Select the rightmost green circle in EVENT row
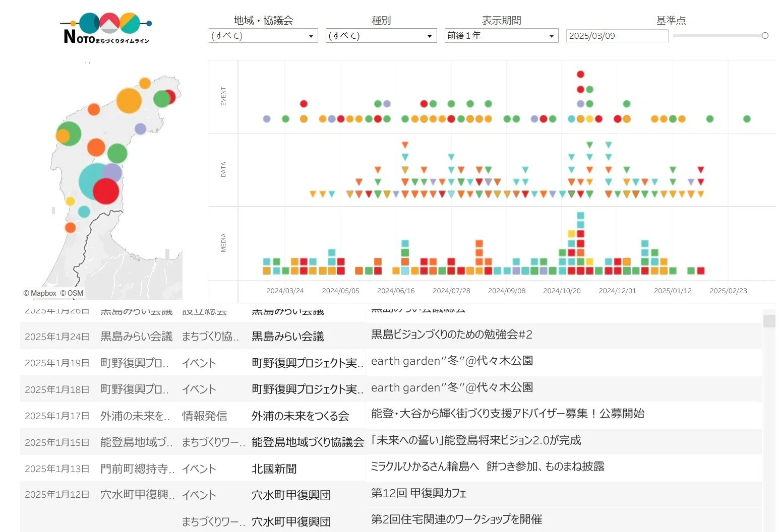This screenshot has width=778, height=532. click(x=747, y=119)
